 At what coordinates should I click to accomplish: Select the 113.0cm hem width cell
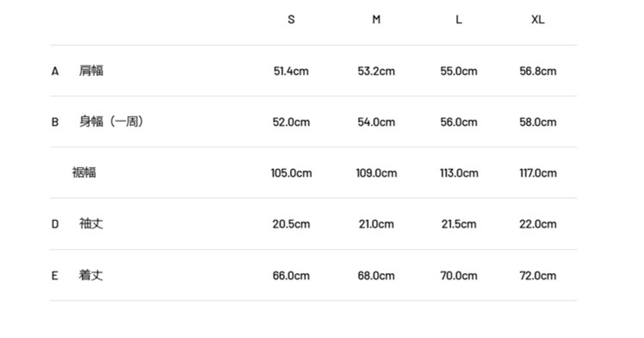point(458,173)
